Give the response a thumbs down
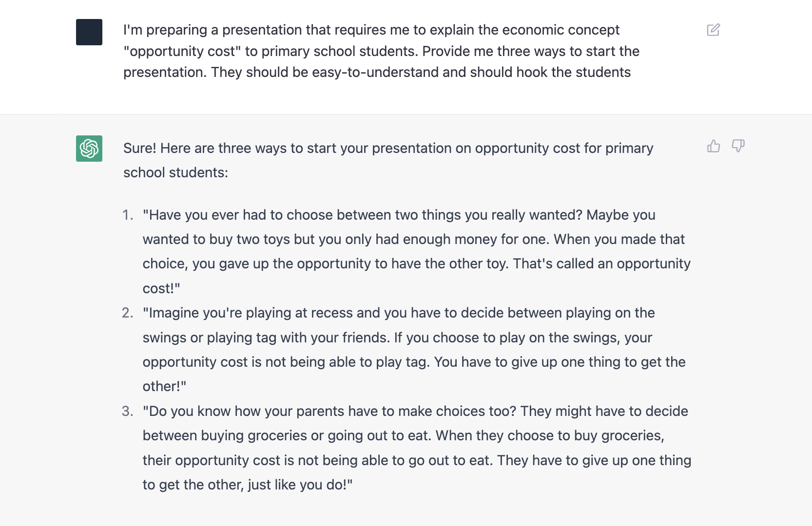 (738, 146)
